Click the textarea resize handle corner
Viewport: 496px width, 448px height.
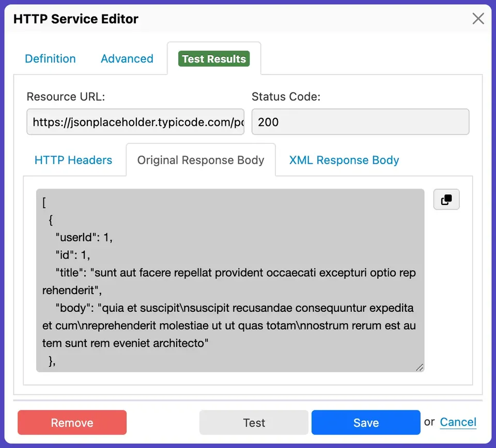420,367
